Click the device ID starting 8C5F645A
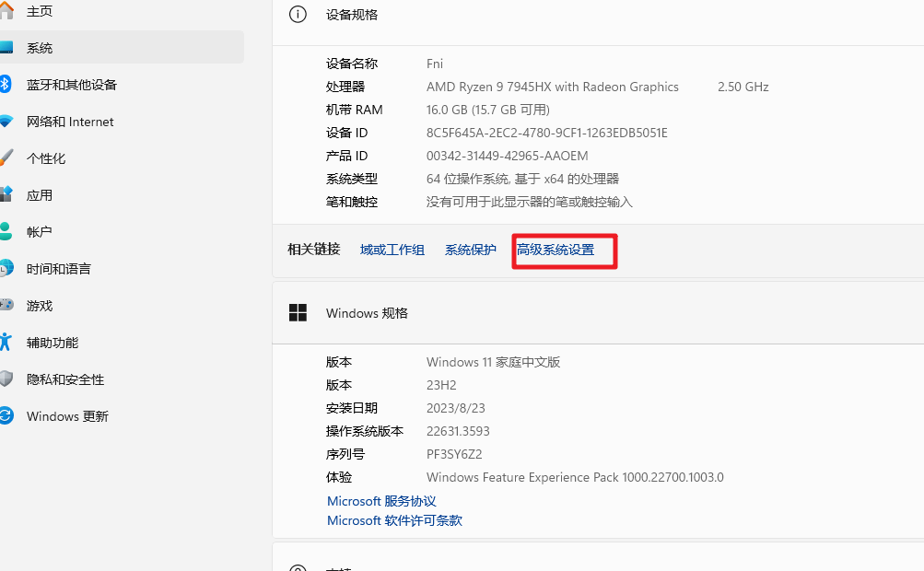 [547, 133]
